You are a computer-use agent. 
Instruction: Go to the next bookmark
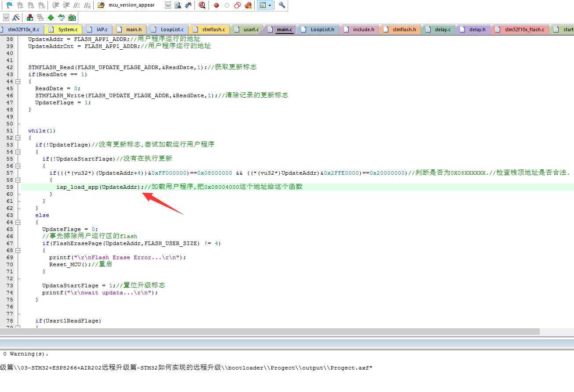pos(30,5)
